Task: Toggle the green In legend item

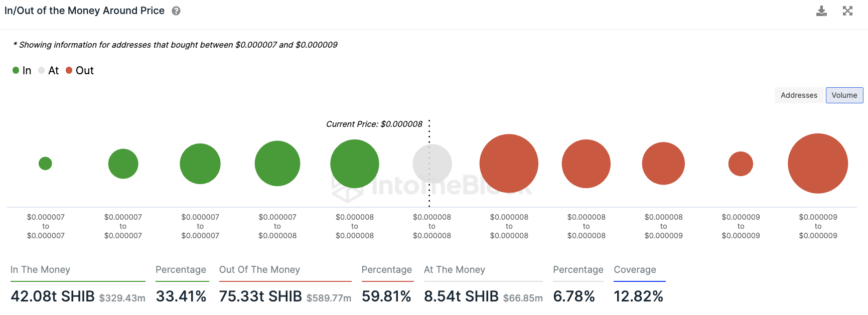Action: click(22, 71)
